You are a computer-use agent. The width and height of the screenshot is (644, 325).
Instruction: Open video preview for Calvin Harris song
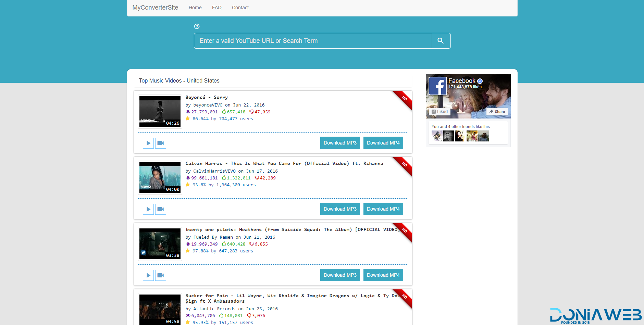pos(161,209)
